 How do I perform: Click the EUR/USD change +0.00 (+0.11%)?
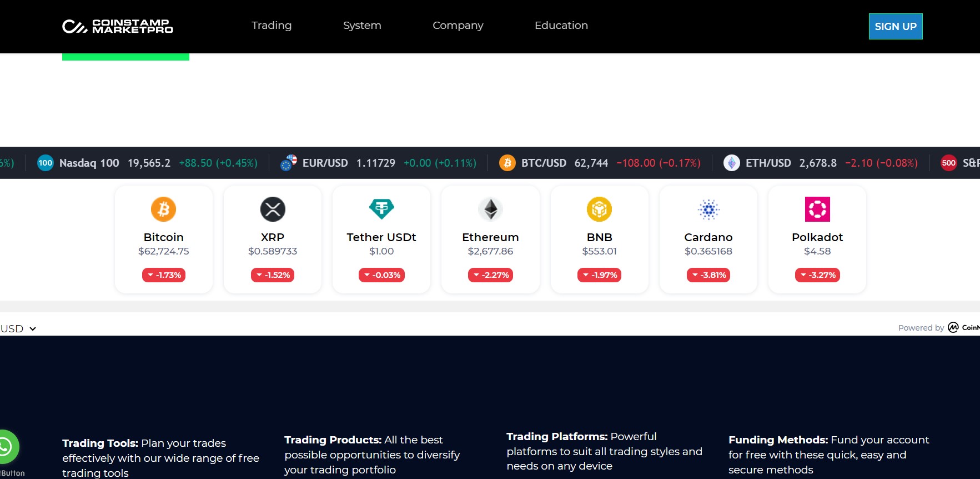coord(440,163)
